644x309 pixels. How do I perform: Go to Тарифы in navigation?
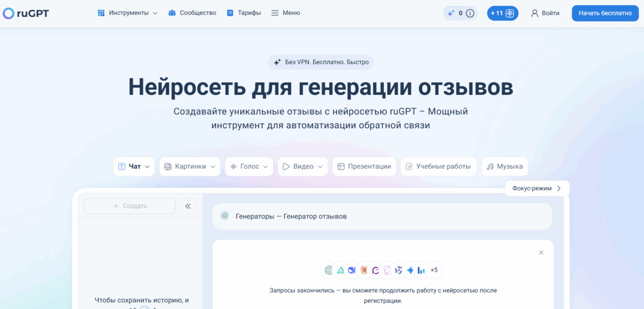click(244, 13)
